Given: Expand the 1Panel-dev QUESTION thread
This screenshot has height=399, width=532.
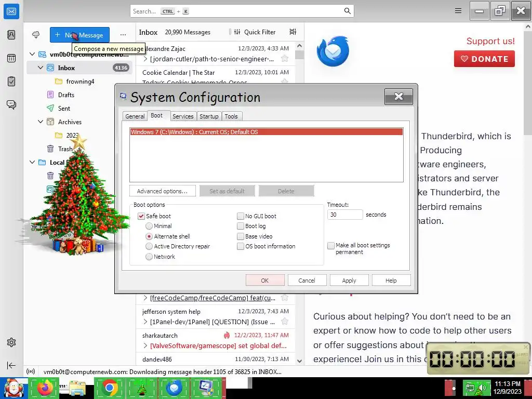Looking at the screenshot, I should pyautogui.click(x=145, y=322).
